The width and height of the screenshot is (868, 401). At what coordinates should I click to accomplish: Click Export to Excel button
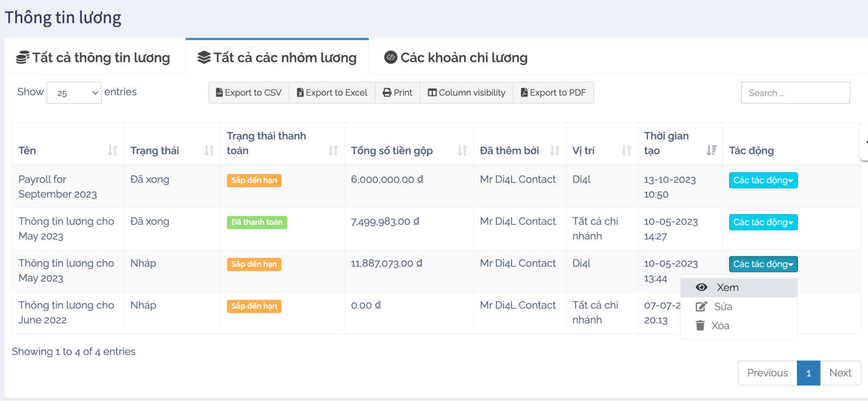[x=332, y=93]
